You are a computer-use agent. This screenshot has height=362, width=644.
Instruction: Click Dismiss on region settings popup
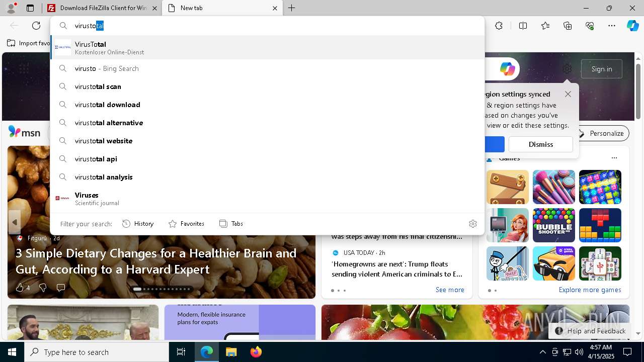(541, 144)
